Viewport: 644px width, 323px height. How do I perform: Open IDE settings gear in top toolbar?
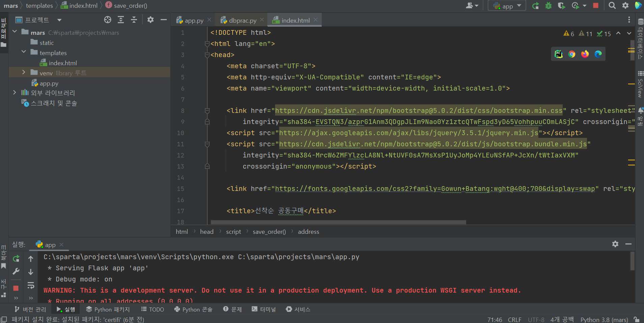click(x=625, y=6)
